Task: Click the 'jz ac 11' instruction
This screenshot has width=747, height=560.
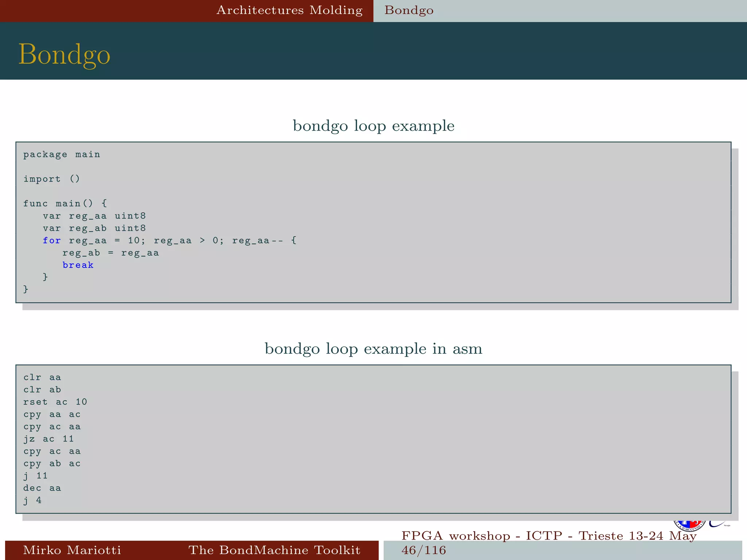Action: 49,439
